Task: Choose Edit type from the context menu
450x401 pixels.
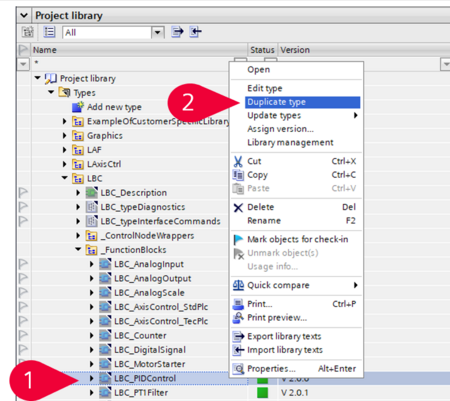Action: 265,89
